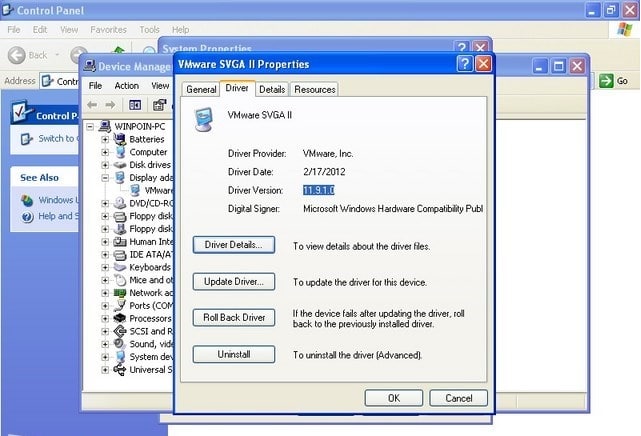
Task: Click the Disk drives device icon
Action: coord(120,165)
